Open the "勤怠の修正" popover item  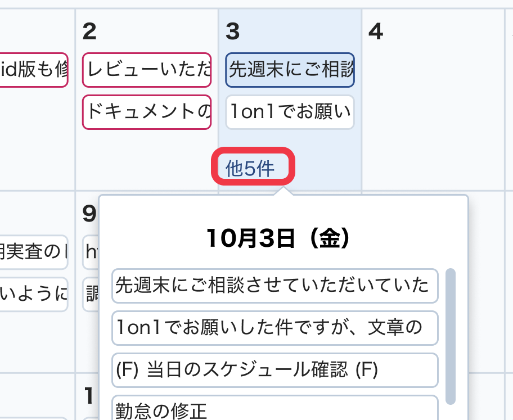point(274,409)
